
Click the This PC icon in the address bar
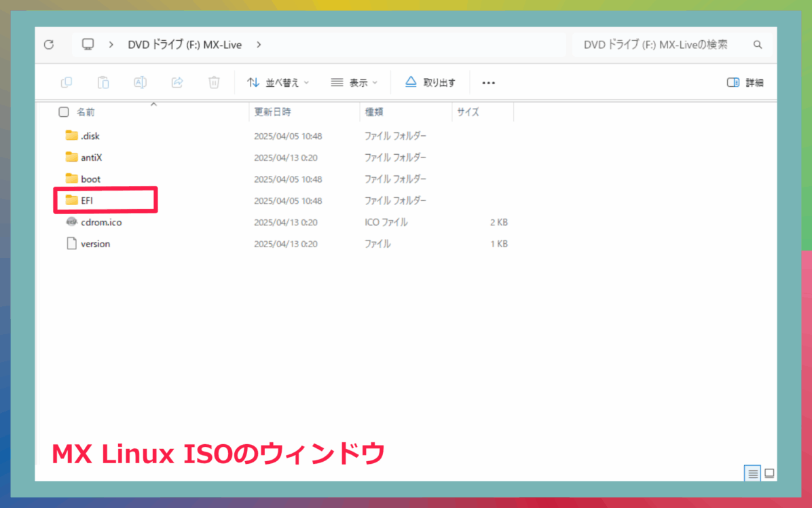(x=88, y=44)
